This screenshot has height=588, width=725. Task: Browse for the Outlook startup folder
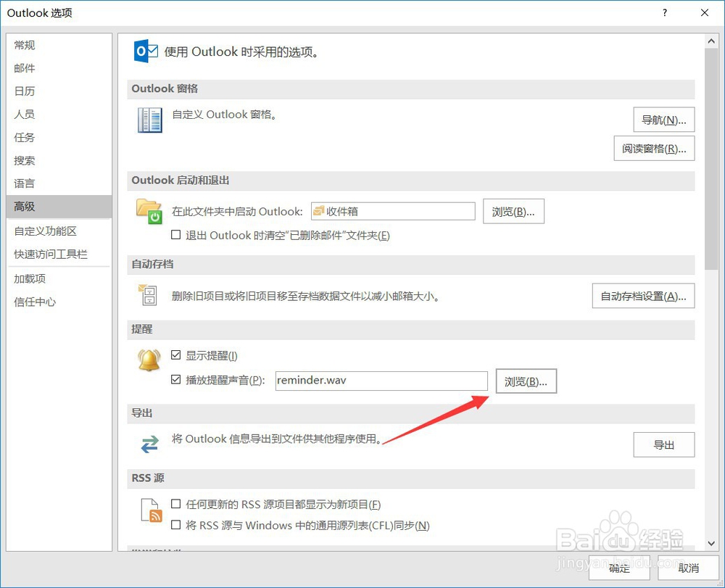(513, 211)
